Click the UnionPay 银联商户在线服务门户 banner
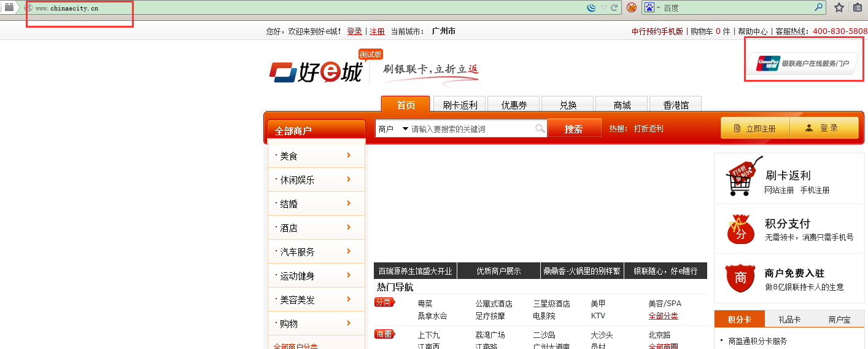 click(x=802, y=63)
